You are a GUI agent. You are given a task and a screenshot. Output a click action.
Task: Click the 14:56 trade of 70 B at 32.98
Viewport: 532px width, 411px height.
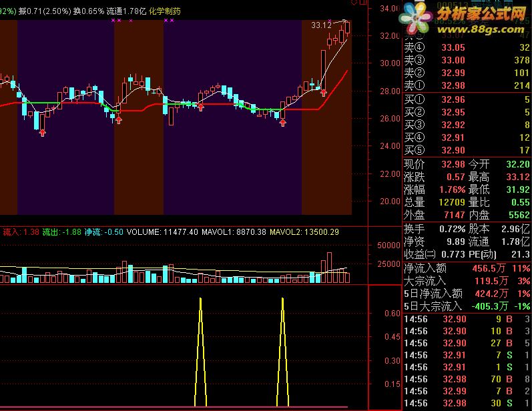pos(467,379)
